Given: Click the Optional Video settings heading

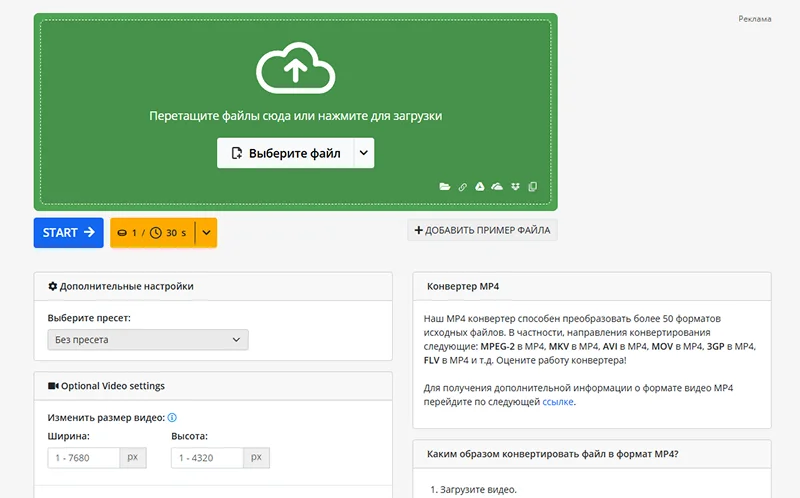Looking at the screenshot, I should 113,386.
